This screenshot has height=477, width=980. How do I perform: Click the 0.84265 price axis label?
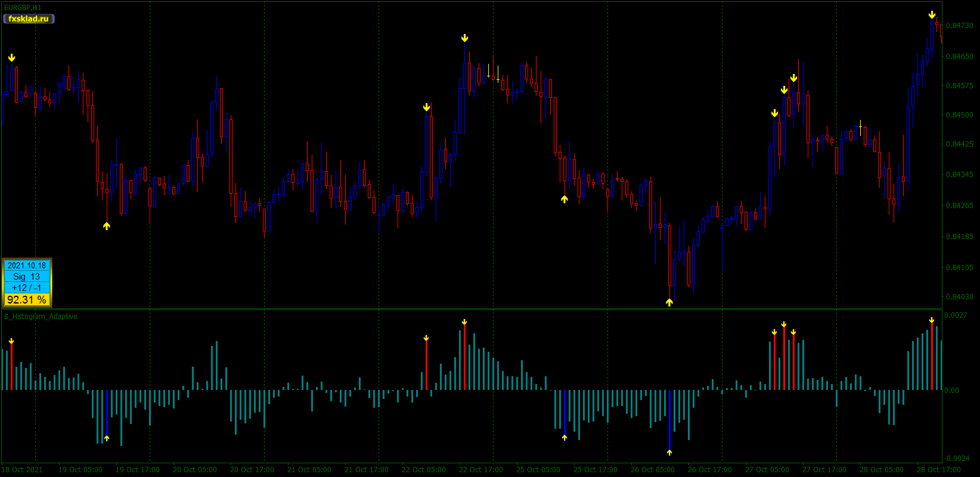click(960, 206)
